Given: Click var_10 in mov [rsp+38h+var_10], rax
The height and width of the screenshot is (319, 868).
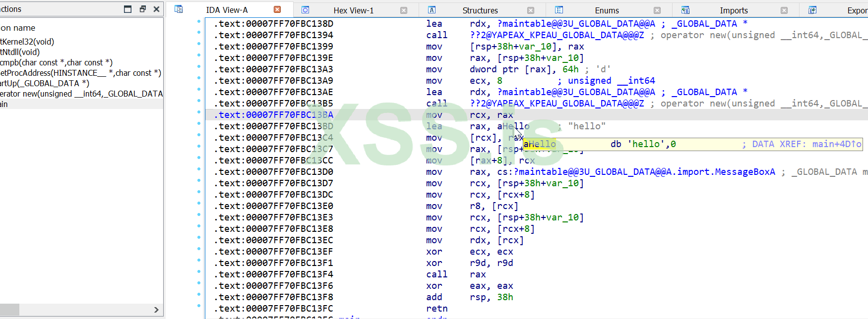Looking at the screenshot, I should [x=531, y=47].
